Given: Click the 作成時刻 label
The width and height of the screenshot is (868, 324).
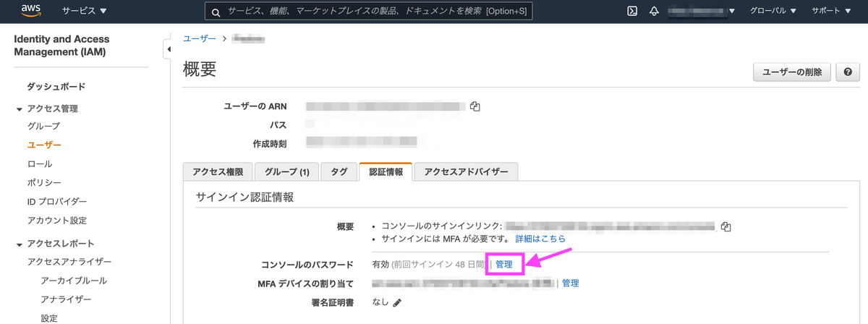Looking at the screenshot, I should [270, 144].
